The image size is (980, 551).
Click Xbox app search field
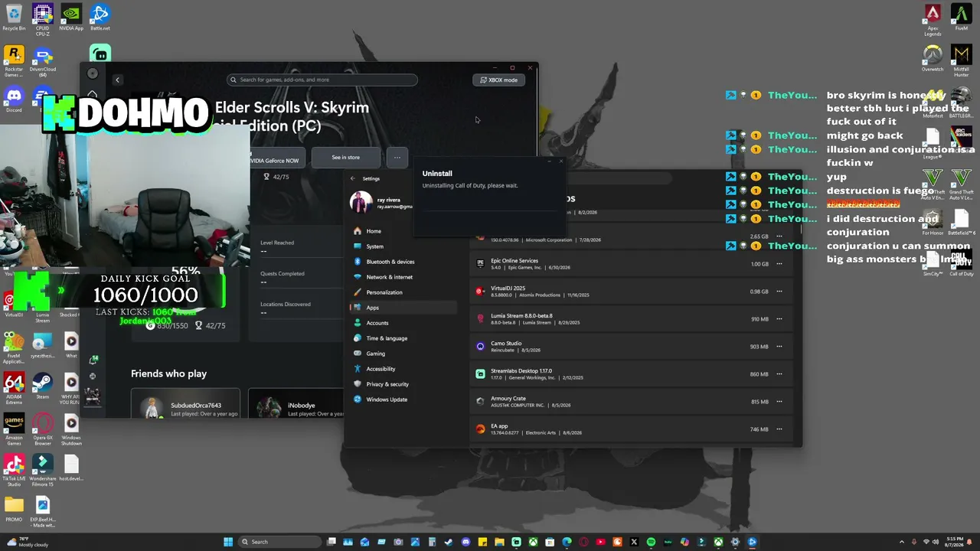click(322, 80)
